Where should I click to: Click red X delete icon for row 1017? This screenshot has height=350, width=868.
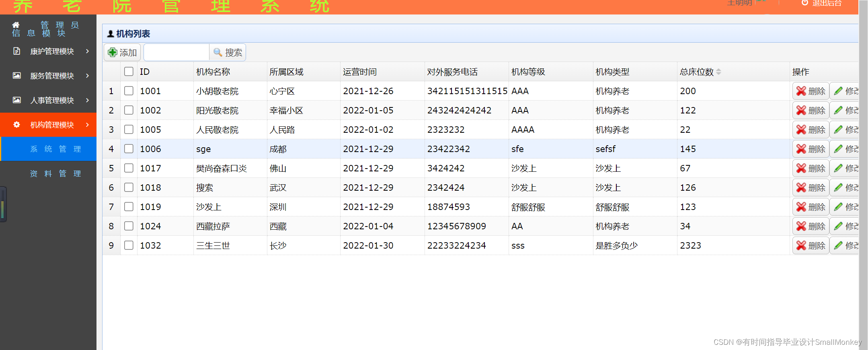801,168
